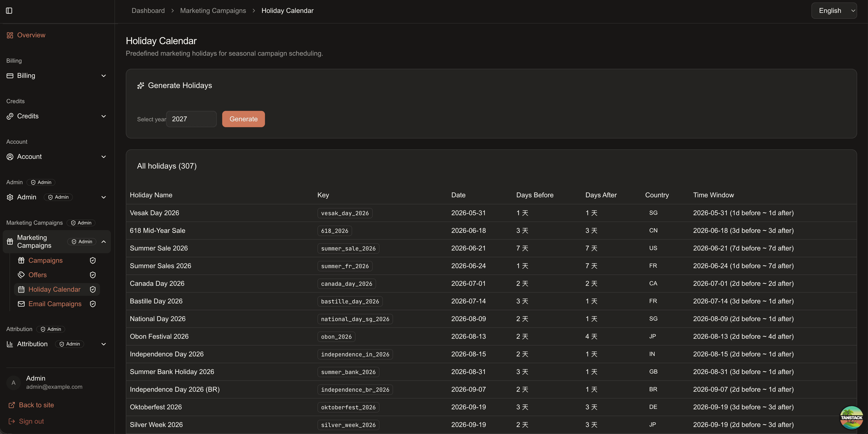Click the Billing card icon
This screenshot has height=434, width=868.
click(10, 76)
